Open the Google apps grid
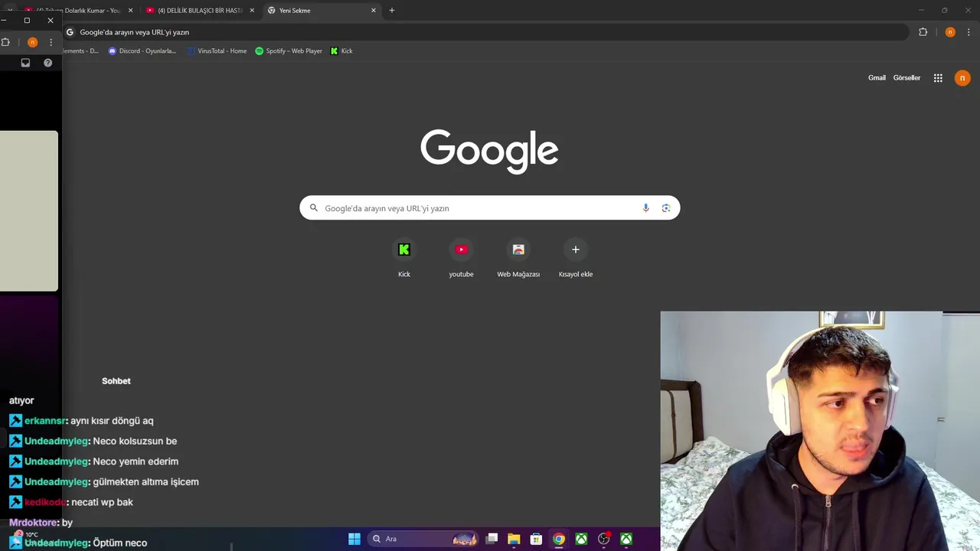Viewport: 980px width, 551px height. tap(938, 78)
